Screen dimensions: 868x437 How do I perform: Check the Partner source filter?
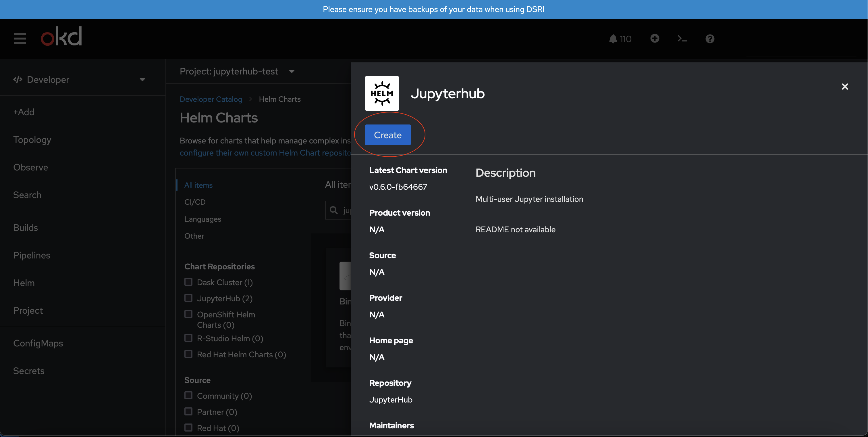tap(188, 412)
